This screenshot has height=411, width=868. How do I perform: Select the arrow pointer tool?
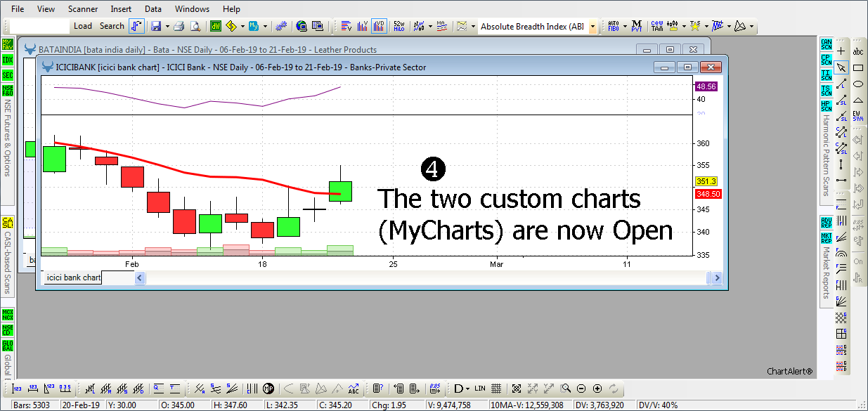(x=842, y=67)
